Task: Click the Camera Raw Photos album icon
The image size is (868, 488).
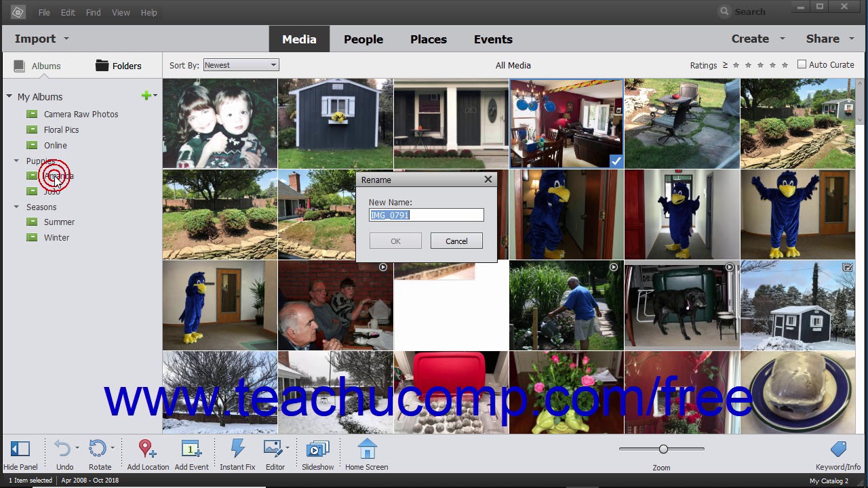Action: (x=32, y=114)
